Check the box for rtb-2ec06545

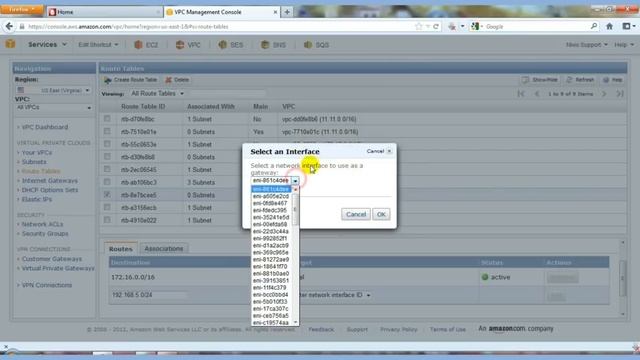click(107, 169)
